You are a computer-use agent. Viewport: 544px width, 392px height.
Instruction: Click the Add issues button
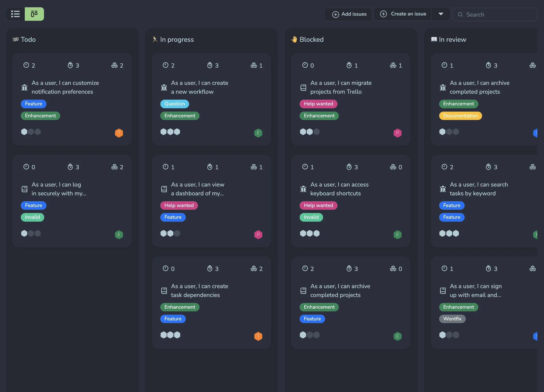[348, 14]
